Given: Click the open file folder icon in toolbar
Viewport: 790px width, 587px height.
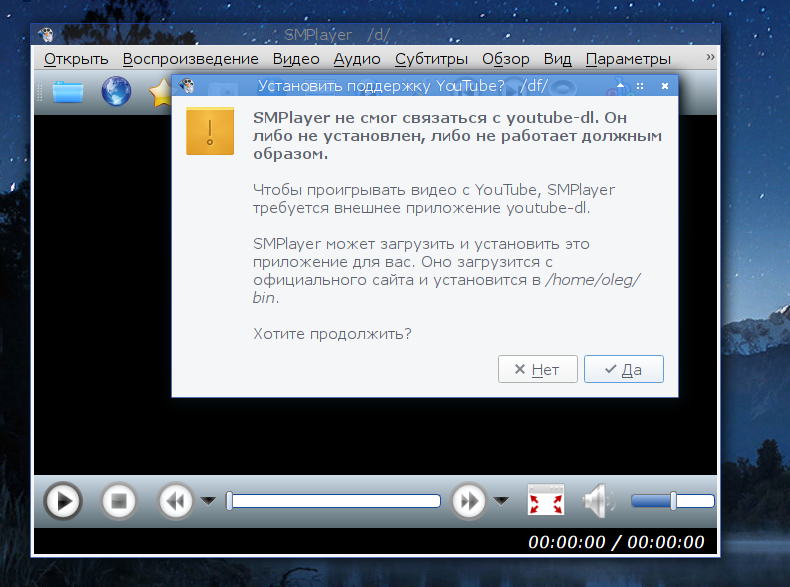Looking at the screenshot, I should tap(68, 92).
